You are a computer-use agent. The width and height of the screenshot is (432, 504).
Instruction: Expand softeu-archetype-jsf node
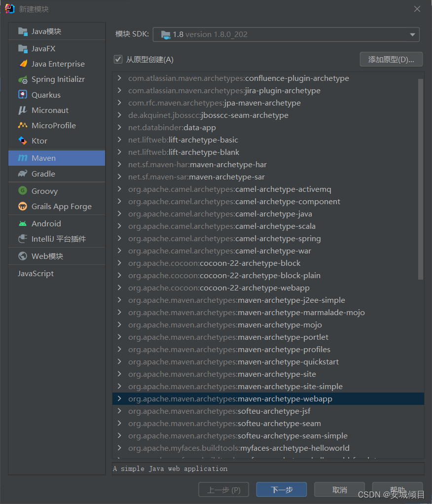click(119, 411)
